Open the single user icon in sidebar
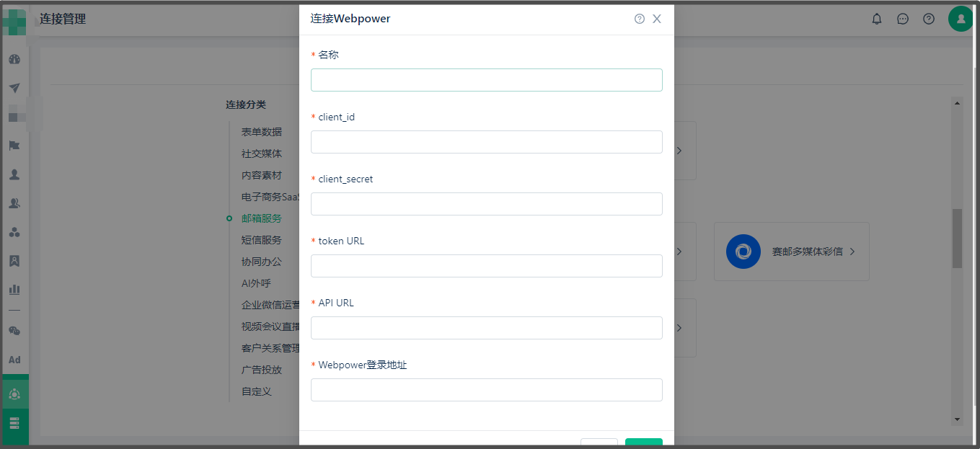The image size is (980, 449). [x=14, y=174]
